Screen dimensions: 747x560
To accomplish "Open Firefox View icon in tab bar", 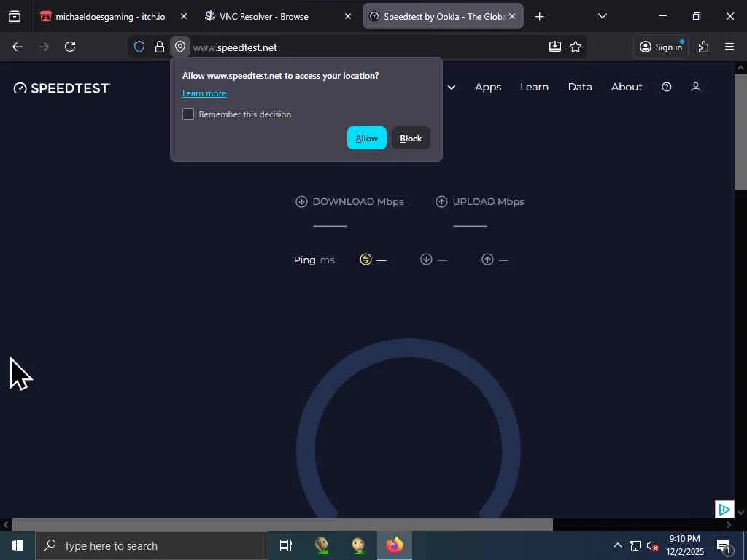I will click(x=15, y=17).
